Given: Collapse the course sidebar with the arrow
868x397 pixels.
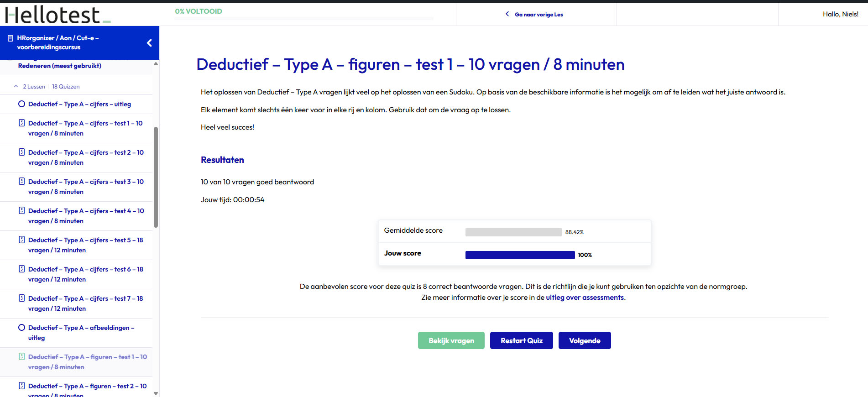Looking at the screenshot, I should (149, 43).
